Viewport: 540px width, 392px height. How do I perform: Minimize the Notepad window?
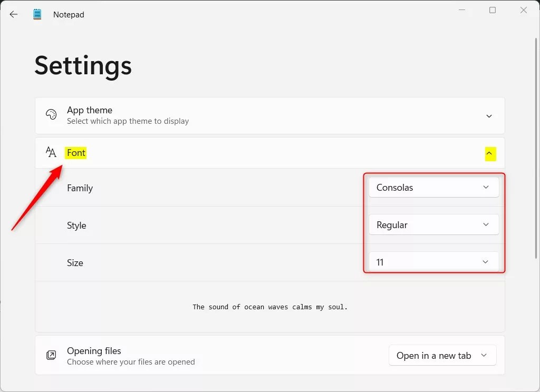coord(461,10)
